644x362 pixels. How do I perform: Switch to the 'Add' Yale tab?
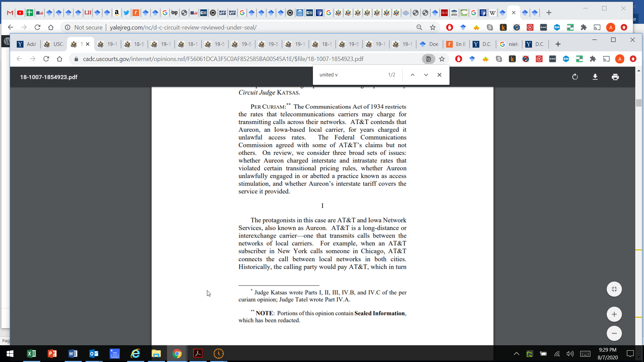[27, 44]
